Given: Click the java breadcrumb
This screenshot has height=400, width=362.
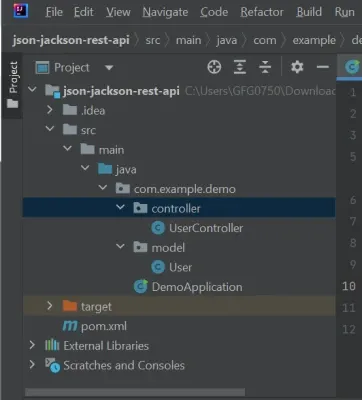Looking at the screenshot, I should (x=227, y=40).
